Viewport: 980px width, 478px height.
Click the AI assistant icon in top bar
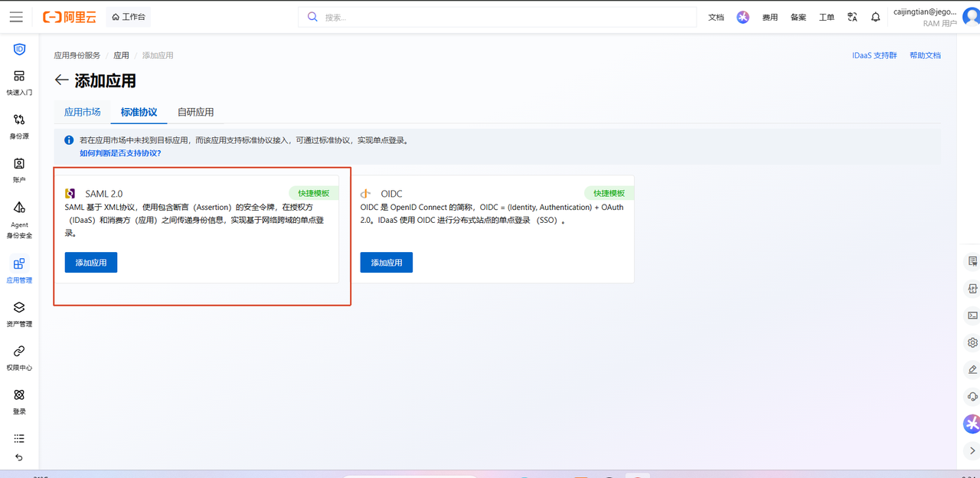point(743,17)
